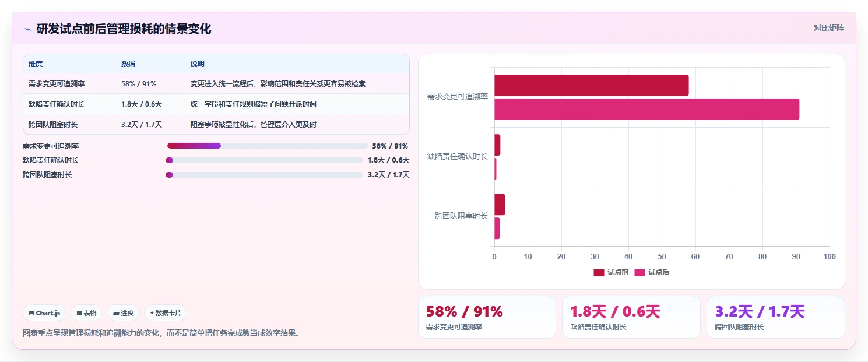Toggle the 试点后 legend item
This screenshot has width=868, height=362.
point(652,272)
